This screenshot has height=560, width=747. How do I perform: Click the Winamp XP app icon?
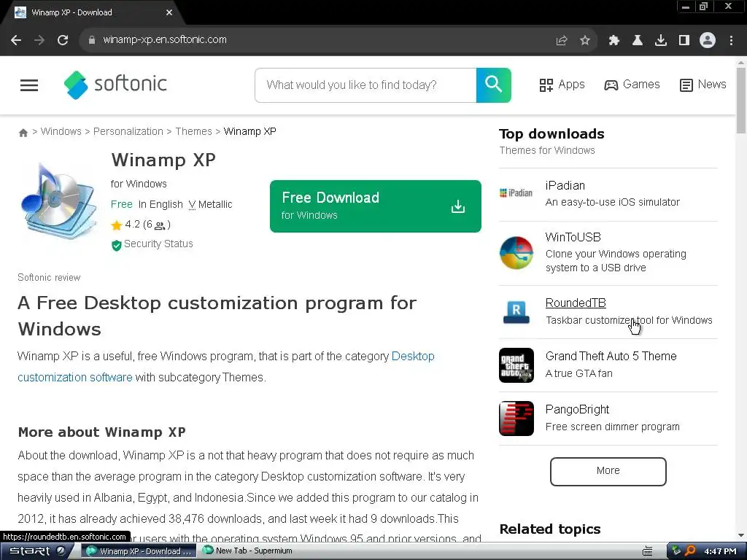coord(58,201)
